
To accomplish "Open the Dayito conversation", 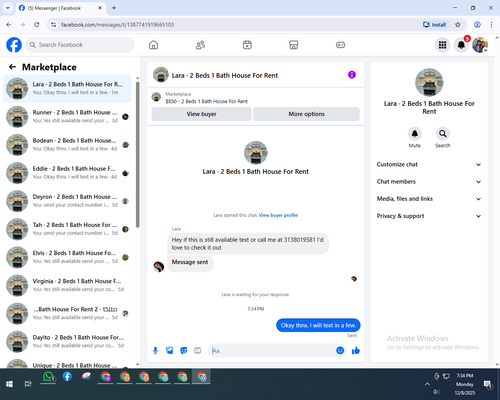I will tap(67, 341).
